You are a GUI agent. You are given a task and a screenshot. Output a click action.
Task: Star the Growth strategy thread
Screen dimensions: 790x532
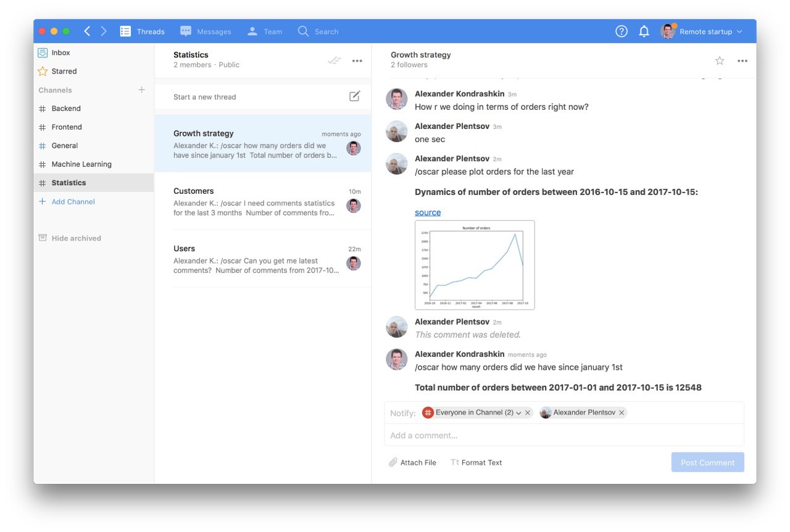point(720,60)
